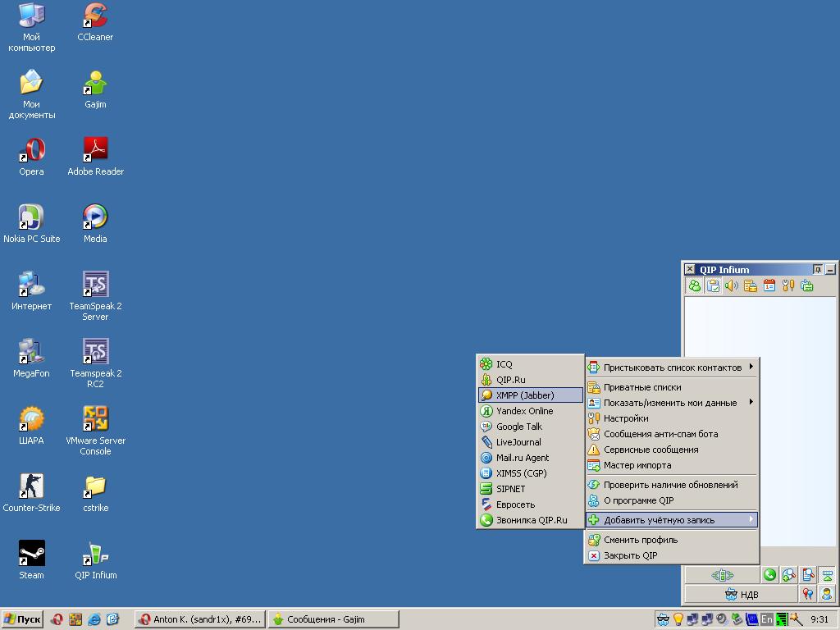The image size is (840, 630).
Task: Open Opera from quick launch bar
Action: (57, 619)
